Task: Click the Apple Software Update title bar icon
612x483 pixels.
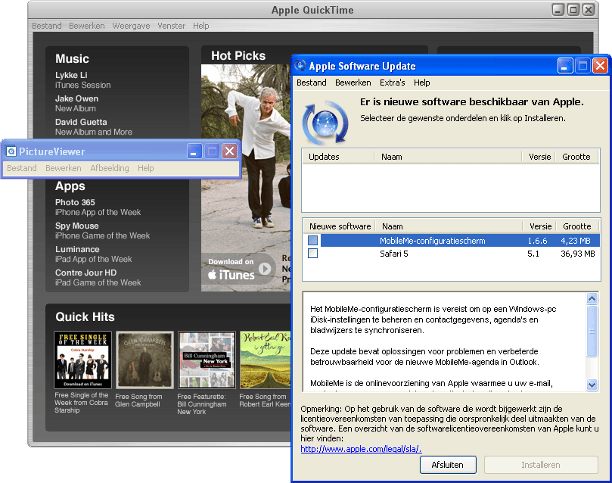Action: pos(302,66)
